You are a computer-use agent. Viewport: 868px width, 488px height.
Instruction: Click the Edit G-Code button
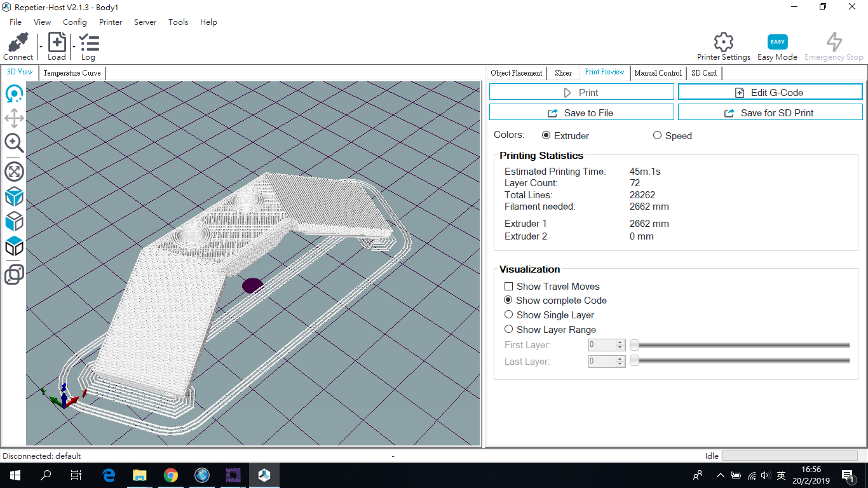pyautogui.click(x=770, y=92)
